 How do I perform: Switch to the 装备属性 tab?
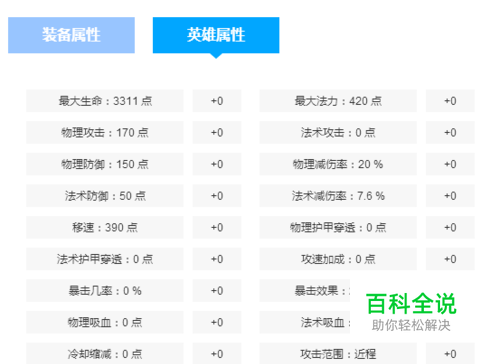[x=71, y=35]
